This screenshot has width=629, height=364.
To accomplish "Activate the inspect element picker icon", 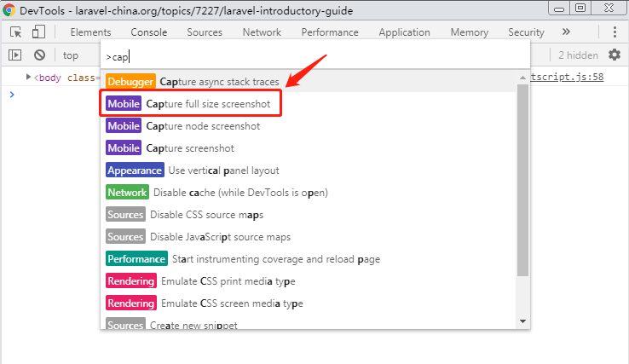I will [x=15, y=32].
